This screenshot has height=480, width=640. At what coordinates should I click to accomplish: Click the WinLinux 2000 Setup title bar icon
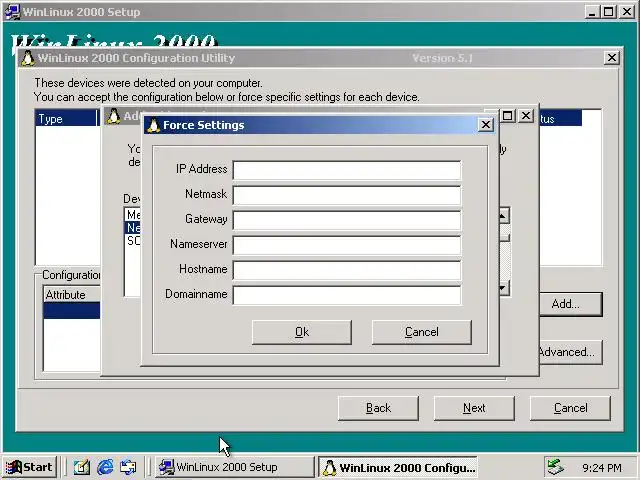[12, 12]
